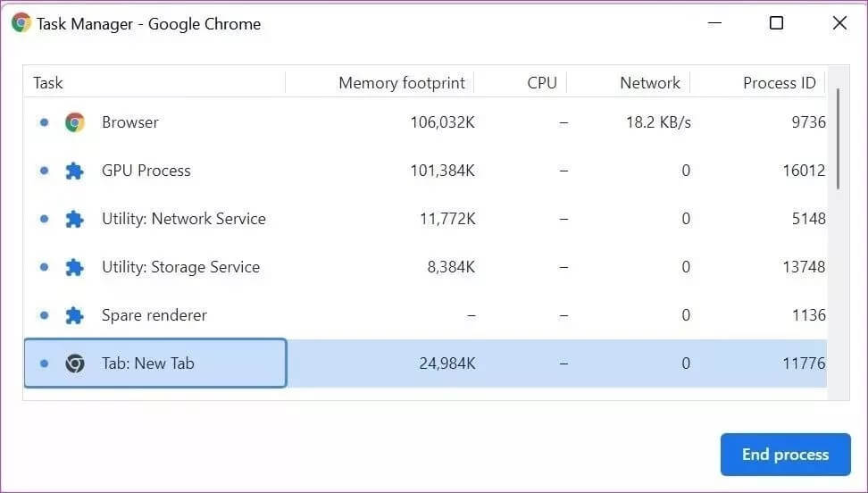Click the grey Chrome icon beside Tab: New Tab
Screen dimensions: 868x493
(x=75, y=363)
